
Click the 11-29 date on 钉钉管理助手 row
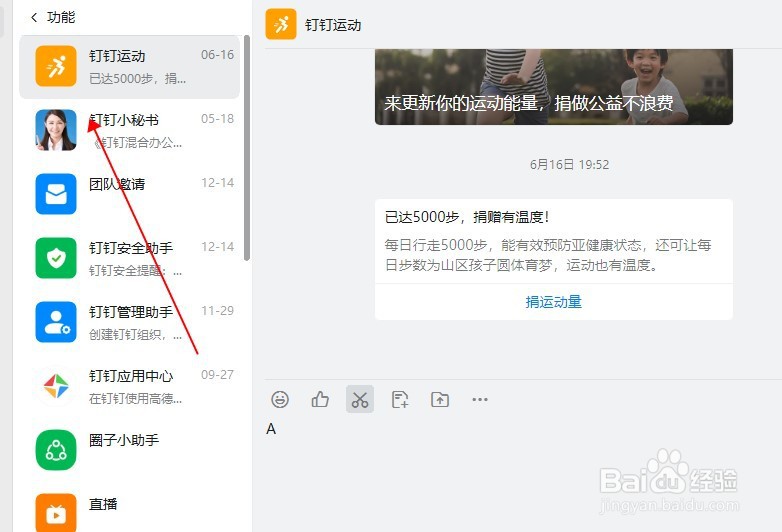[217, 311]
